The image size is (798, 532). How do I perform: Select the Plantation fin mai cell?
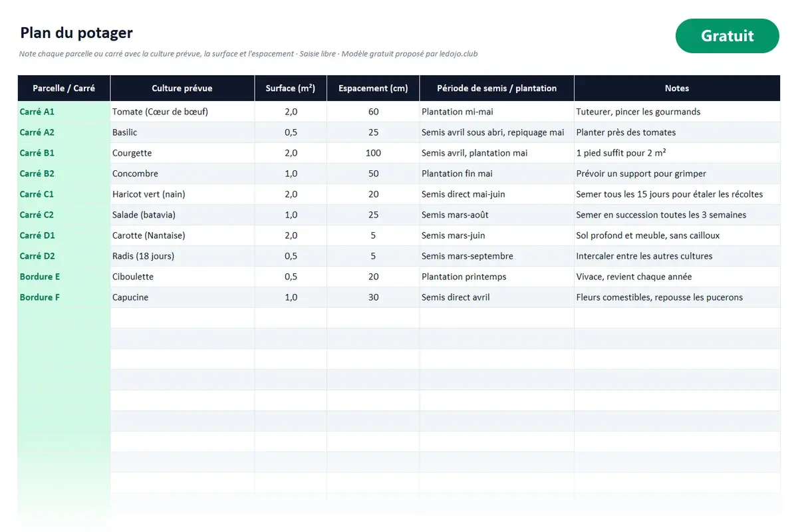497,174
